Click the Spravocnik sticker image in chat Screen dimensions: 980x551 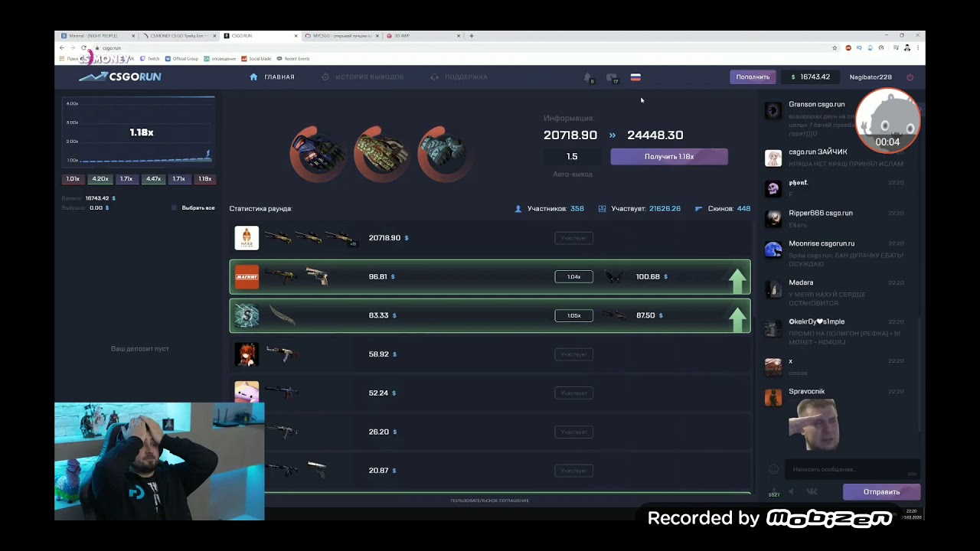pyautogui.click(x=813, y=424)
